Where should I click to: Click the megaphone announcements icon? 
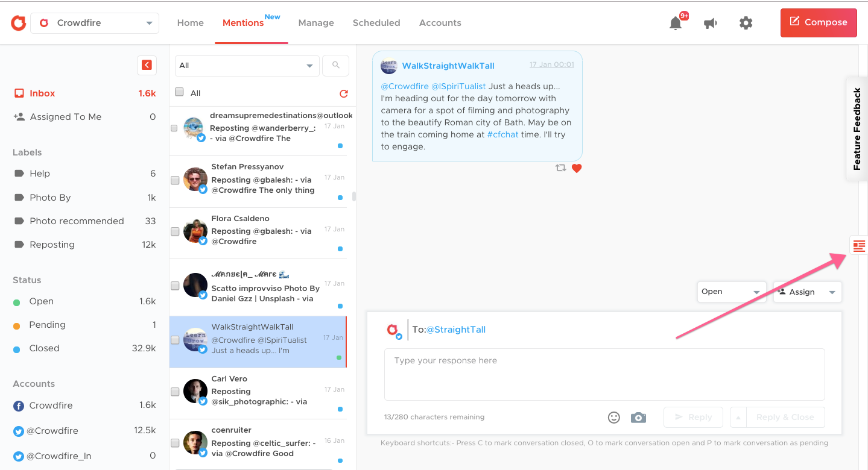(711, 22)
